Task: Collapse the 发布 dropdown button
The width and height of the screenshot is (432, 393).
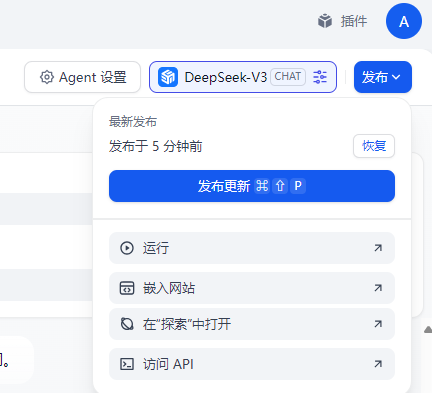Action: pos(383,77)
